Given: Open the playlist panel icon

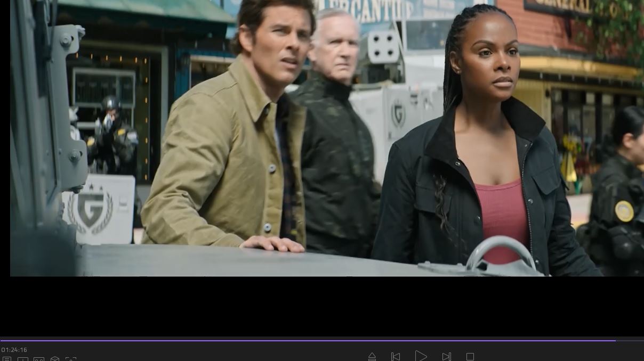Looking at the screenshot, I should click(x=6, y=359).
